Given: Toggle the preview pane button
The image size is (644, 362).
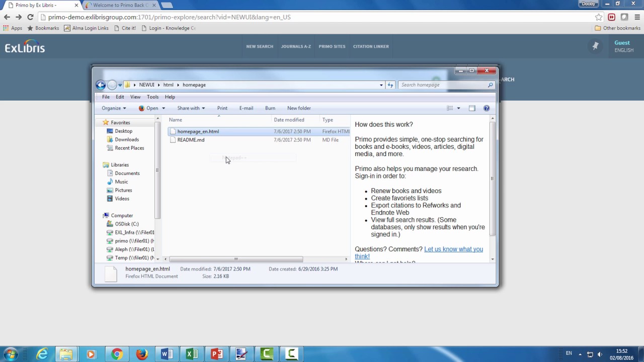Looking at the screenshot, I should tap(472, 108).
